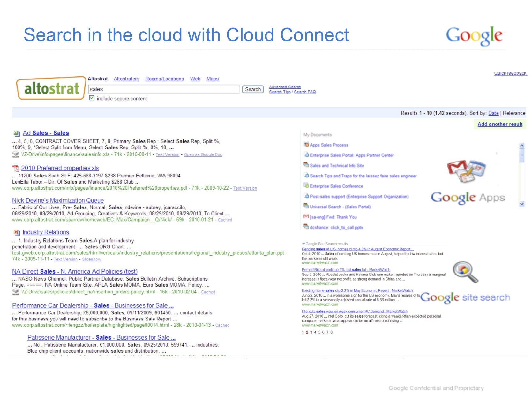Screen dimensions: 532x399
Task: Open Nick Devine's Maximization Queue result
Action: point(58,201)
